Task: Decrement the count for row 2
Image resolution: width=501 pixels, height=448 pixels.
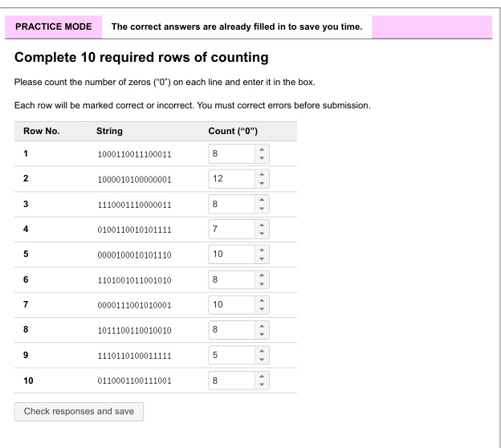Action: point(262,182)
